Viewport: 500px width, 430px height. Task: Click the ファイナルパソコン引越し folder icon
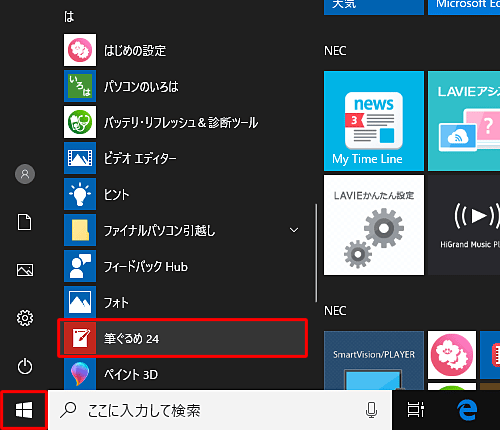coord(80,230)
